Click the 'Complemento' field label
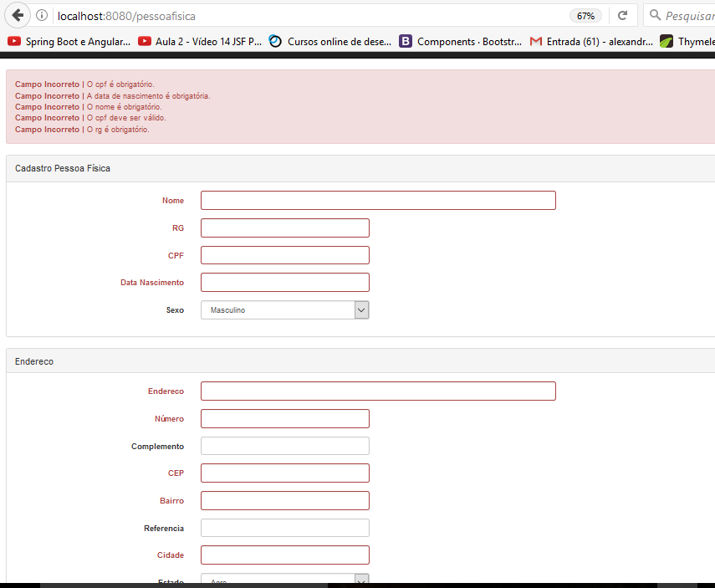This screenshot has height=588, width=715. pyautogui.click(x=157, y=446)
